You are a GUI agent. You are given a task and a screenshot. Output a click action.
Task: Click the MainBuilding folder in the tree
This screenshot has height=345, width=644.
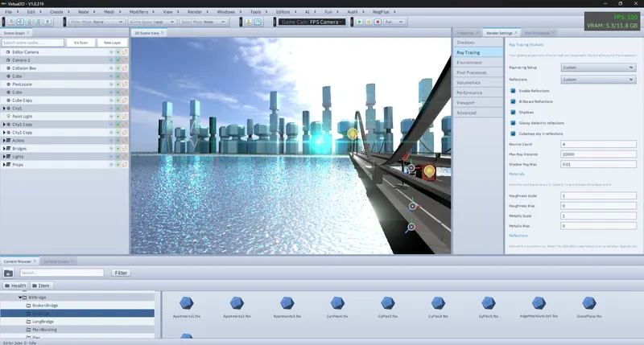click(x=44, y=330)
